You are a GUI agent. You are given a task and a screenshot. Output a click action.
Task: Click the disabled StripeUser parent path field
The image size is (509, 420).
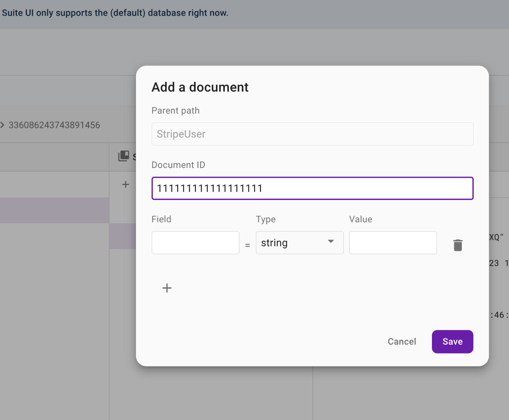312,134
